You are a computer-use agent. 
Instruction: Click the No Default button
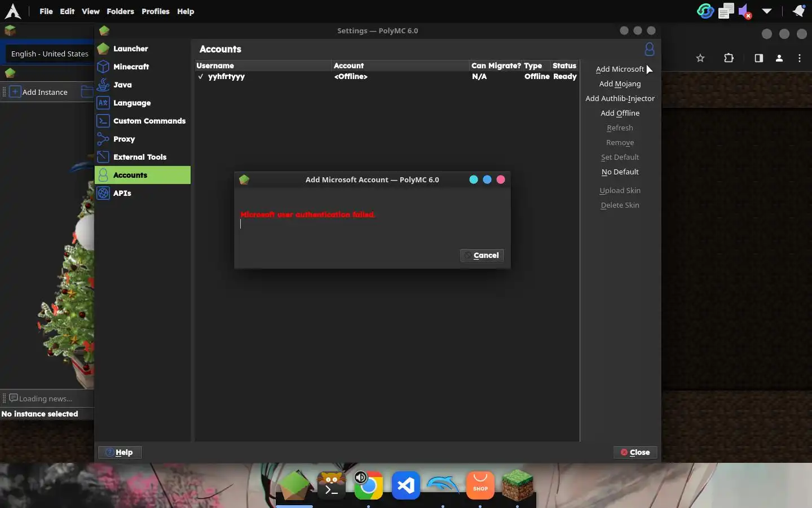620,172
